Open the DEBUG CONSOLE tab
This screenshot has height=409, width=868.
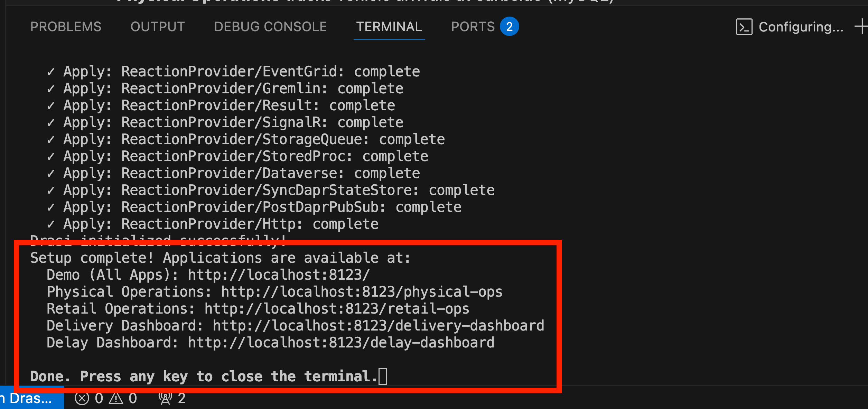click(x=270, y=27)
